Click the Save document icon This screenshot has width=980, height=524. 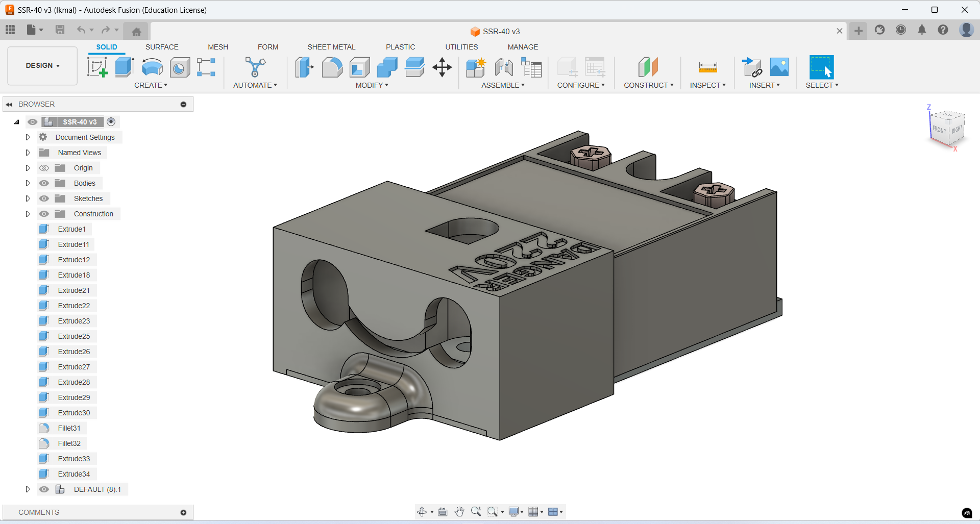point(60,30)
